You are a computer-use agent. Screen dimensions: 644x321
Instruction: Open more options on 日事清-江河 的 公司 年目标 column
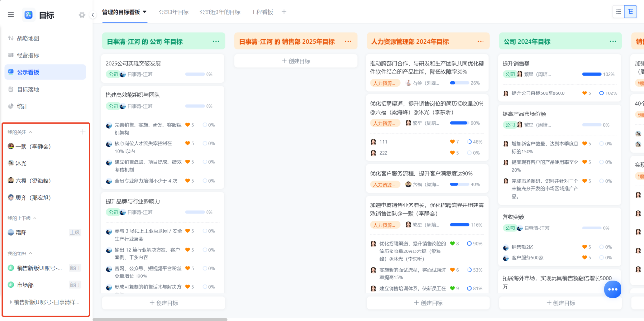216,41
